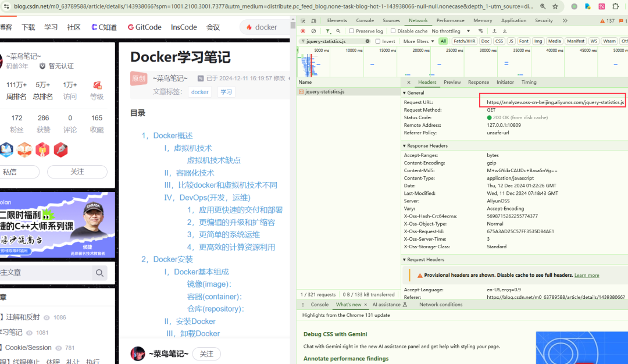
Task: Click the inspect element picker icon
Action: 303,20
